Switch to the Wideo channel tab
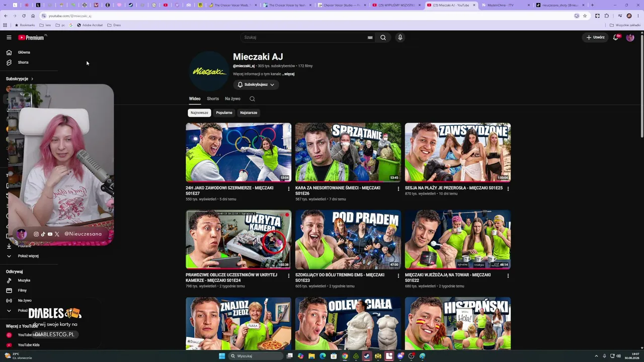The height and width of the screenshot is (362, 644). (195, 99)
